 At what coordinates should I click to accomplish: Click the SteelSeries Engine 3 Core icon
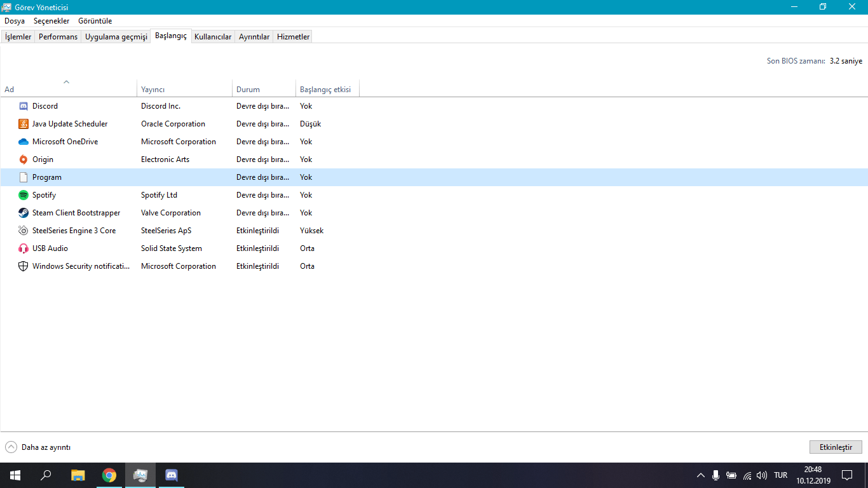[24, 231]
